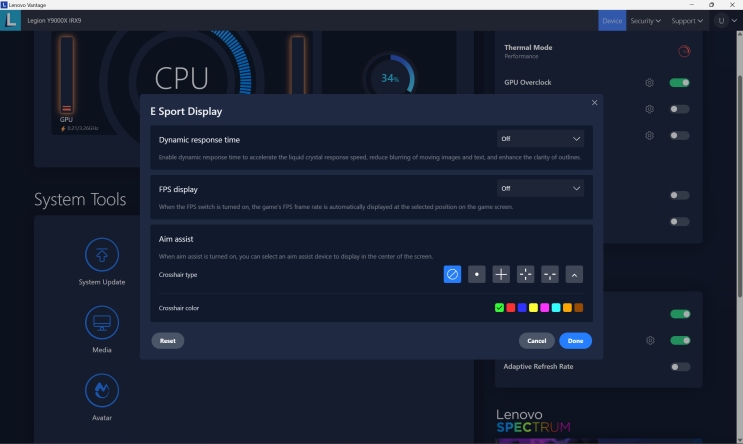Click the Avatar tool icon
This screenshot has width=743, height=444.
[102, 390]
